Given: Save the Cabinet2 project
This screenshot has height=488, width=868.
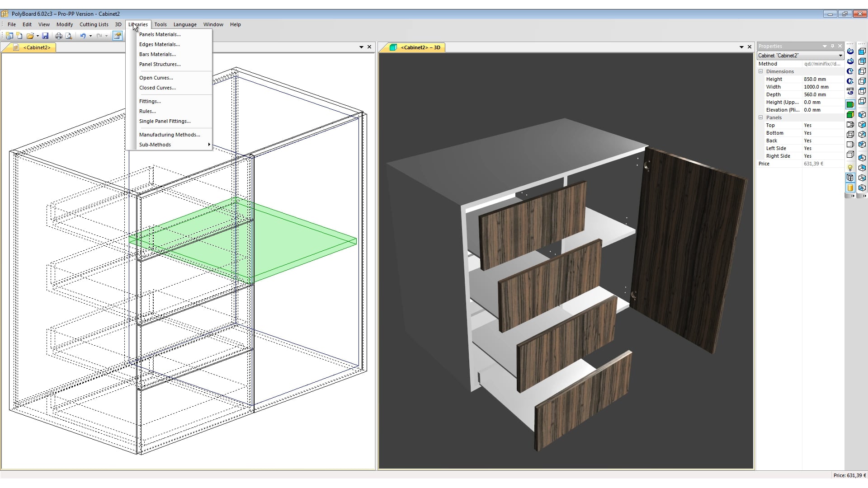Looking at the screenshot, I should (45, 36).
